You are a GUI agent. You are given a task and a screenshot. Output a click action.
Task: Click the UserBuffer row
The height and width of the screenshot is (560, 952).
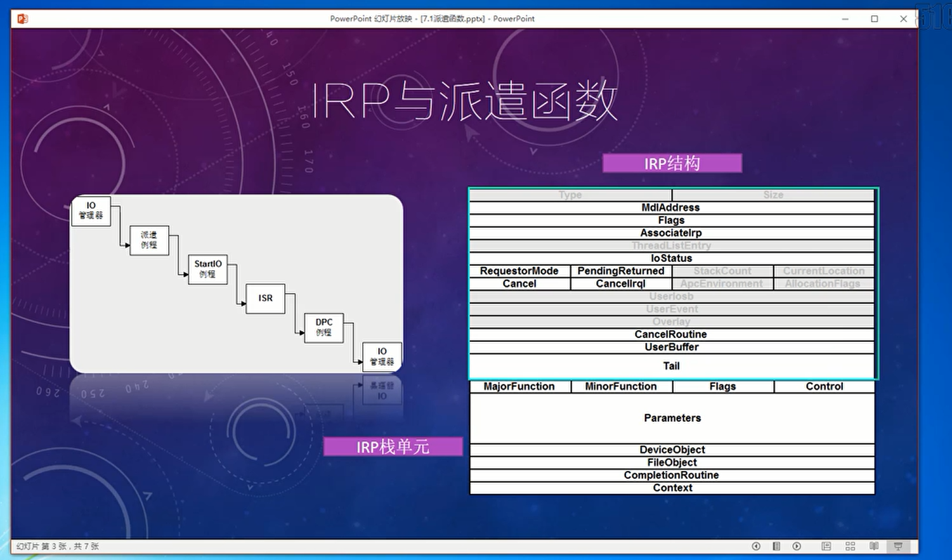(x=672, y=347)
